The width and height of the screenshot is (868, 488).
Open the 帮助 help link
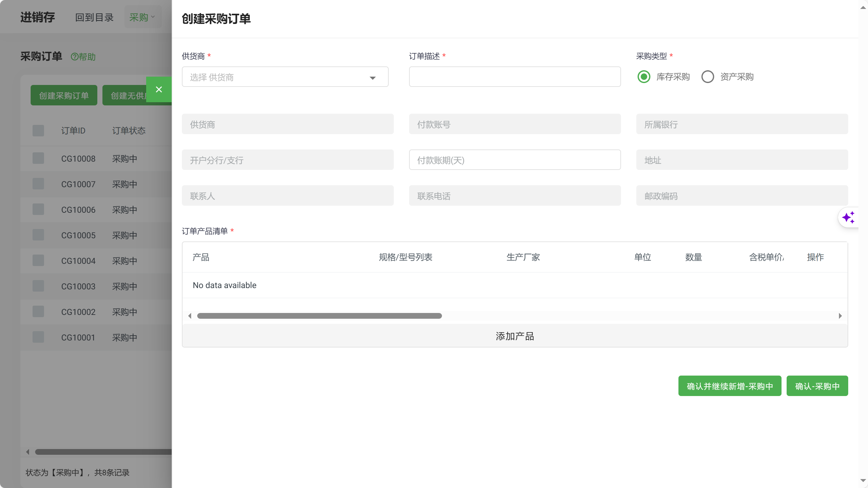tap(83, 57)
